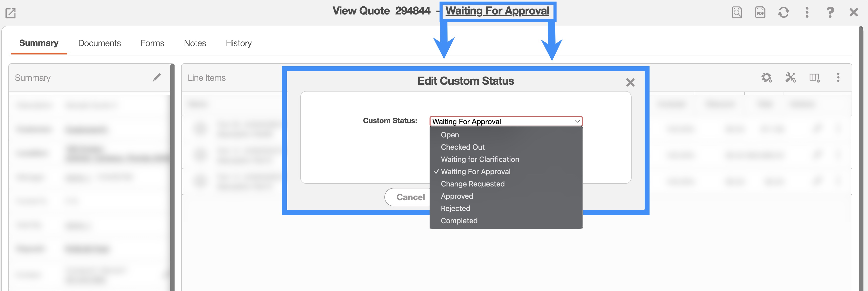Screen dimensions: 868x291
Task: Open header three-dot more options menu
Action: pos(807,13)
